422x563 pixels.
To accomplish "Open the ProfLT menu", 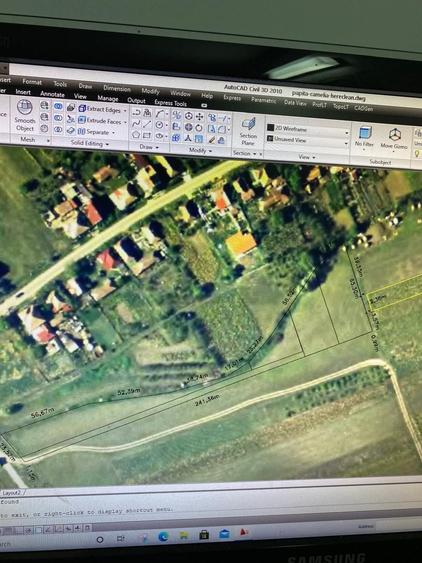I will (x=319, y=105).
